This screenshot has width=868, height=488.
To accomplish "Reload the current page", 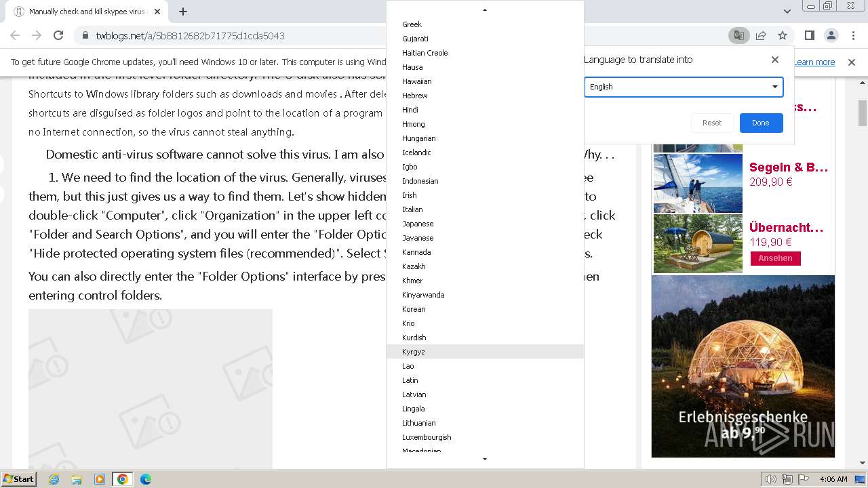I will coord(58,35).
